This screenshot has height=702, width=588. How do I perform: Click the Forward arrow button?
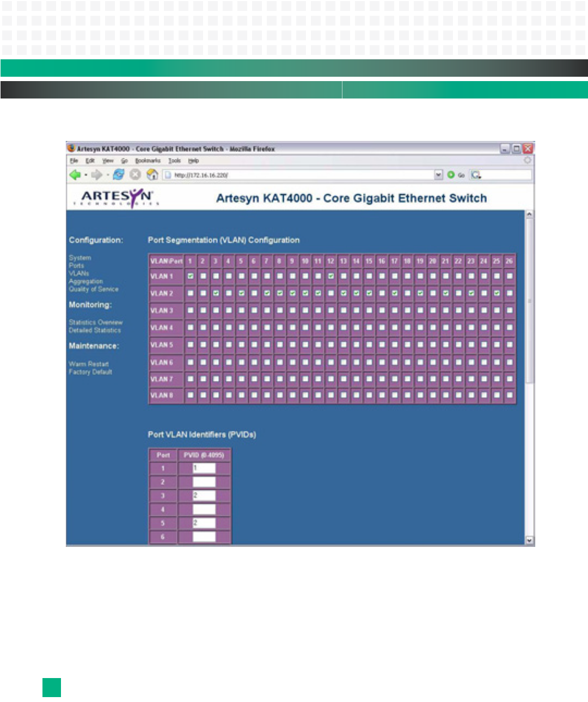point(96,175)
